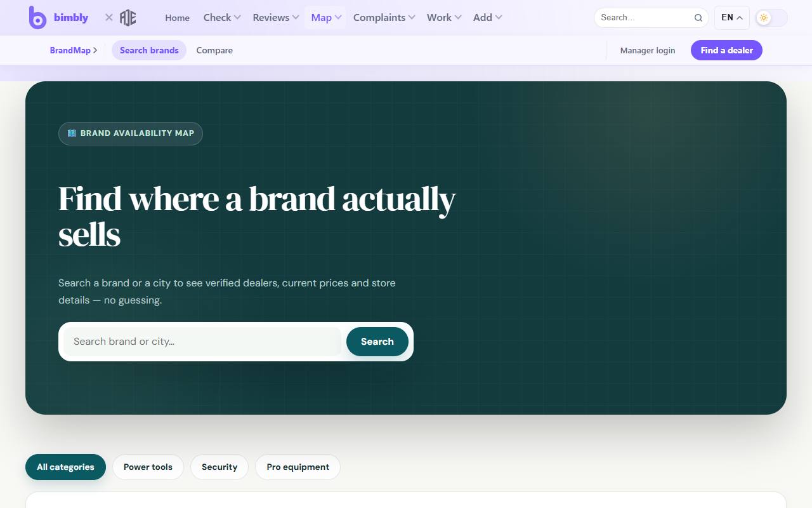Filter by Power tools
This screenshot has width=812, height=508.
pos(148,467)
